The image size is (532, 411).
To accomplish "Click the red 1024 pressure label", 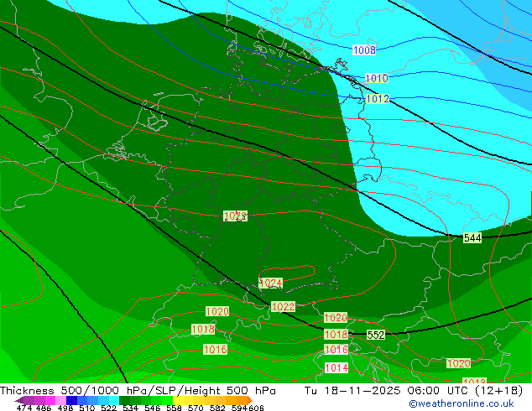I will (270, 284).
